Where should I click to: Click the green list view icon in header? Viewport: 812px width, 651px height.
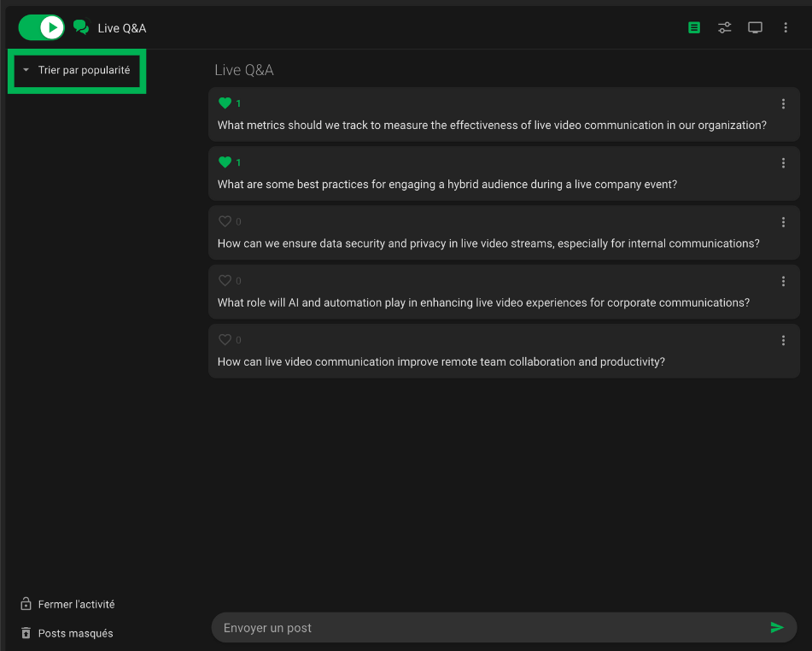(x=694, y=27)
